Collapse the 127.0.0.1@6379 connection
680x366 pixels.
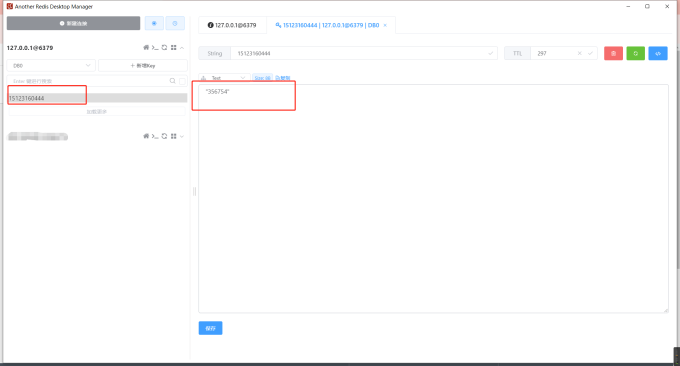(182, 48)
